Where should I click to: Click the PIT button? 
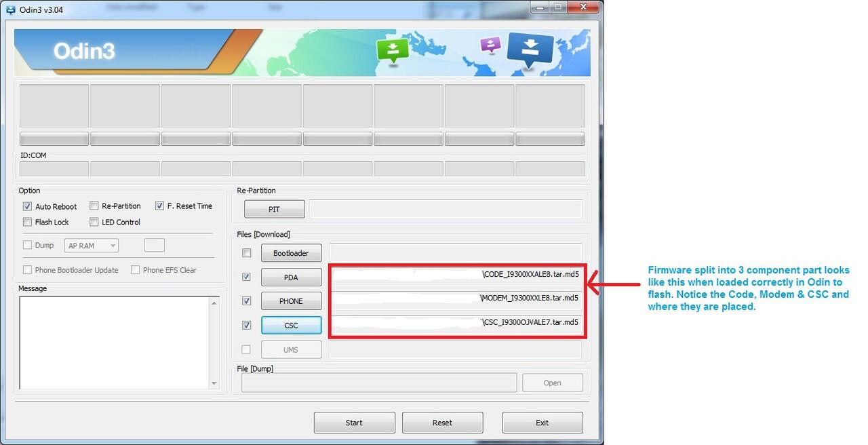coord(275,209)
